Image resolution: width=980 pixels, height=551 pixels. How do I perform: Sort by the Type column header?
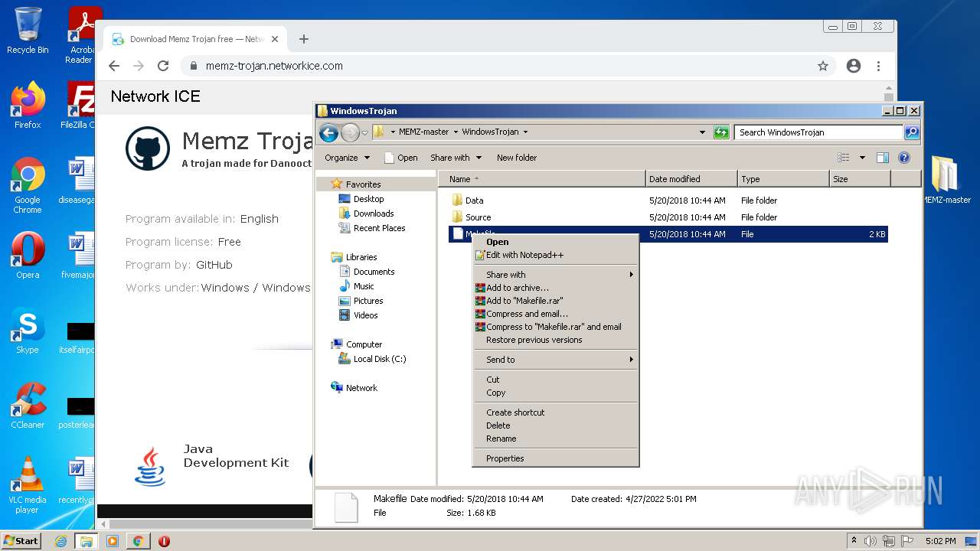click(783, 179)
